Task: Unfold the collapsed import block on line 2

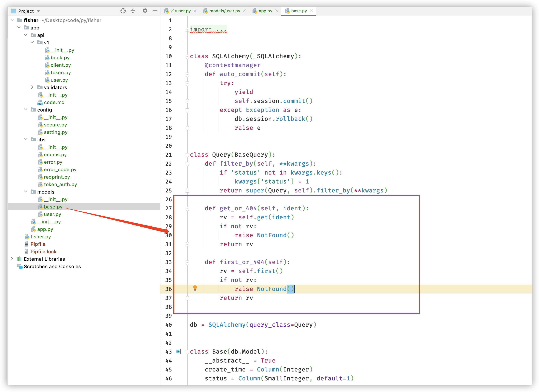Action: 187,29
